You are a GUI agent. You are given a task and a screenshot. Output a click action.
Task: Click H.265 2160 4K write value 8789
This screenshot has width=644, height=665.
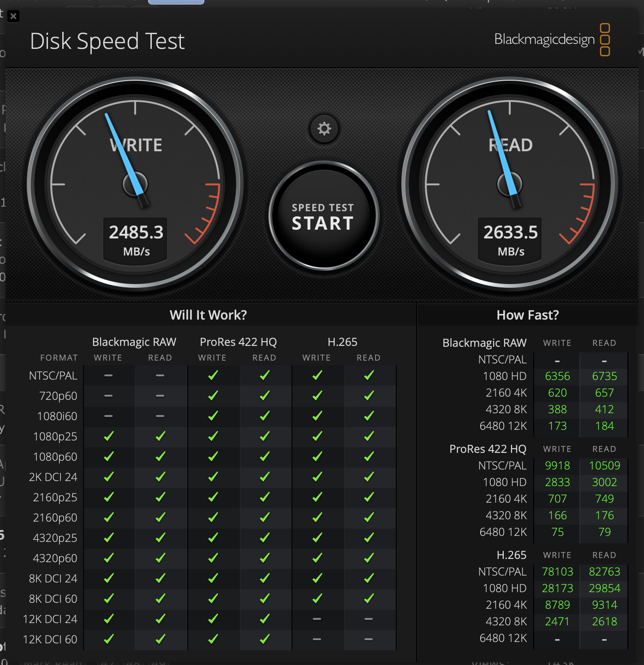pyautogui.click(x=558, y=605)
